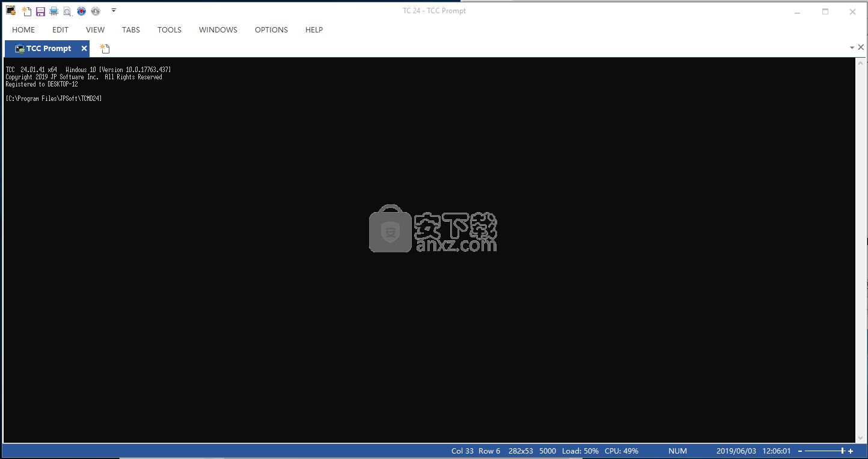Click the Registered to DESKTOP-12 line
This screenshot has height=459, width=868.
[41, 84]
